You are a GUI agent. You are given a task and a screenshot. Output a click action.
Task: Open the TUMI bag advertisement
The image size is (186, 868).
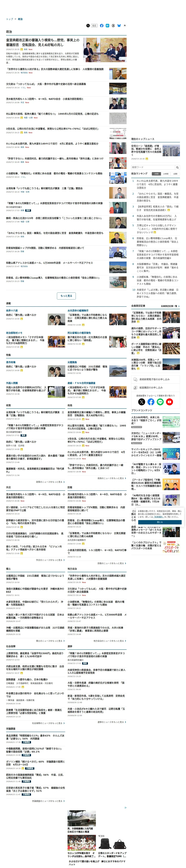tap(112, 843)
